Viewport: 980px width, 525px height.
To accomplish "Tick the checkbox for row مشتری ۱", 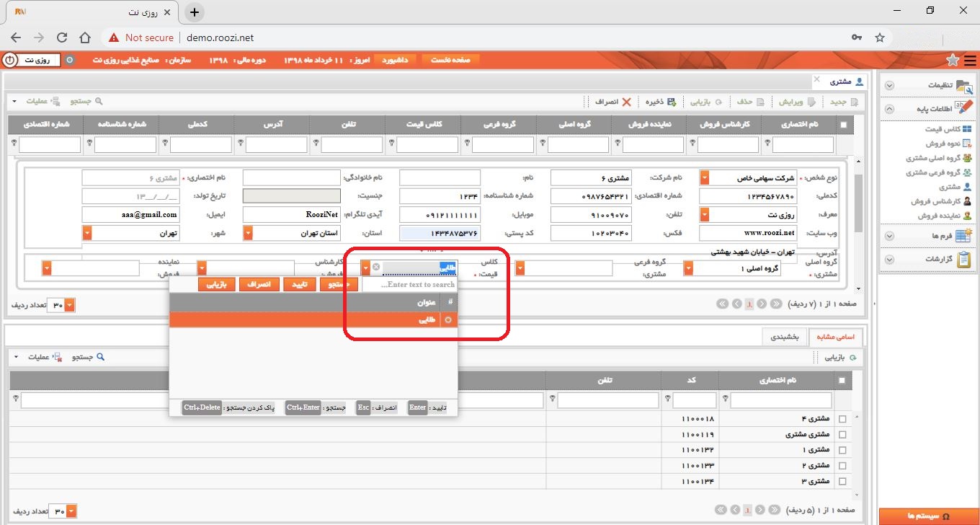I will pos(843,449).
